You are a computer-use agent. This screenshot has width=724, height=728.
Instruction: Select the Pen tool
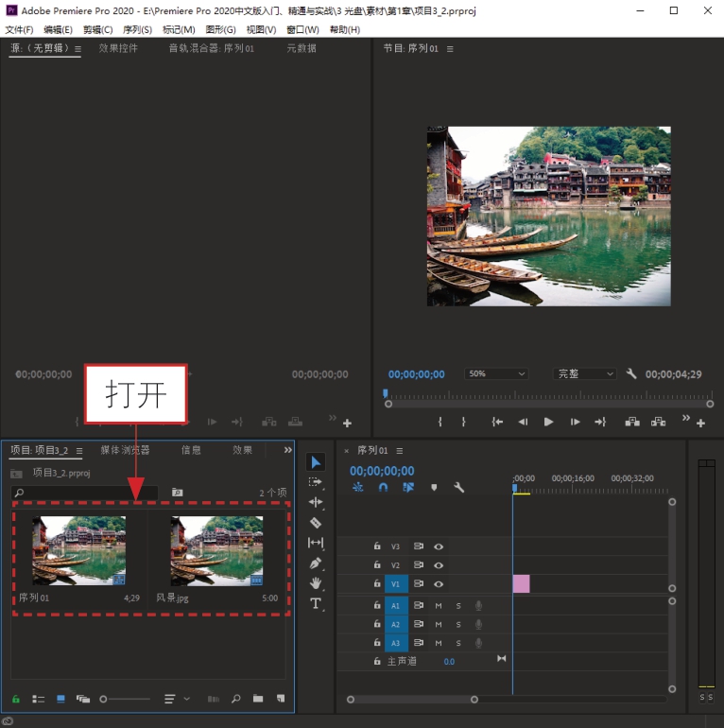(316, 563)
